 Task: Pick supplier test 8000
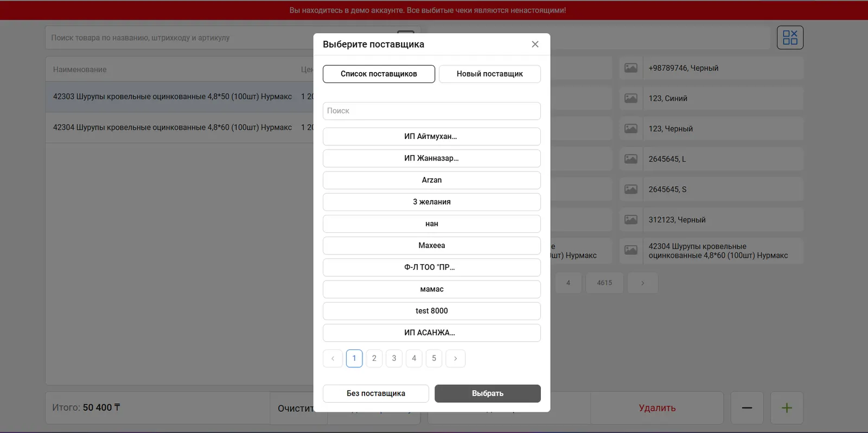pos(431,311)
